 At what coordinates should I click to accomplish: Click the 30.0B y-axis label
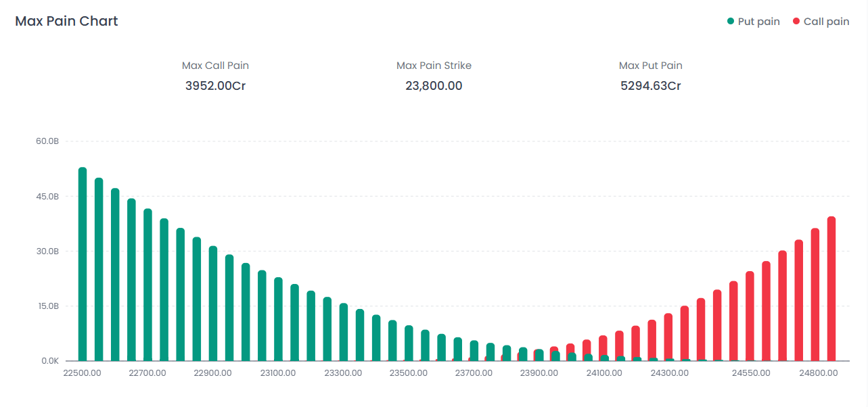pos(48,252)
